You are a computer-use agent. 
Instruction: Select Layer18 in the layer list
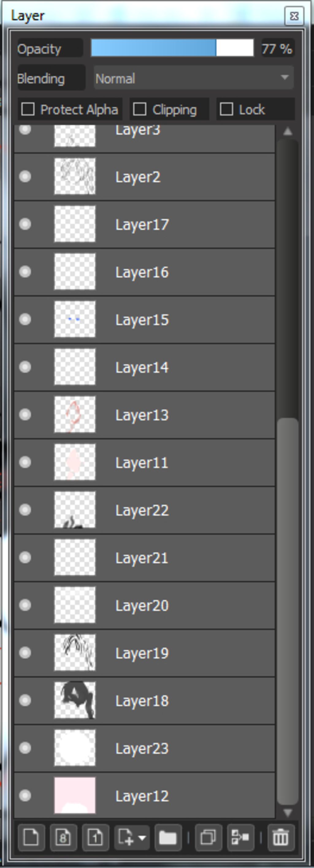[x=144, y=700]
